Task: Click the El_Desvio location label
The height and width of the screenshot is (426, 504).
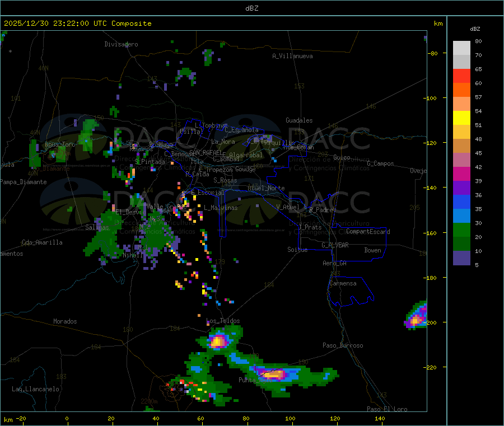Action: pyautogui.click(x=131, y=212)
